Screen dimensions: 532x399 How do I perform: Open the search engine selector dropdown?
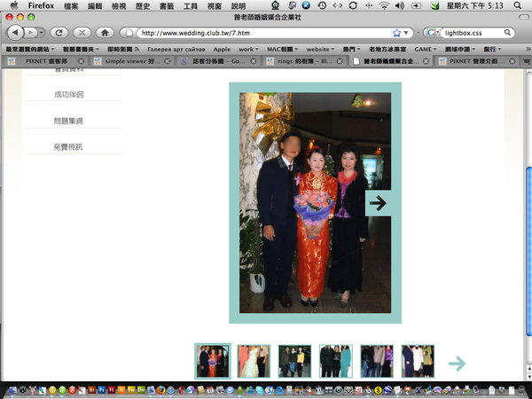pos(433,33)
